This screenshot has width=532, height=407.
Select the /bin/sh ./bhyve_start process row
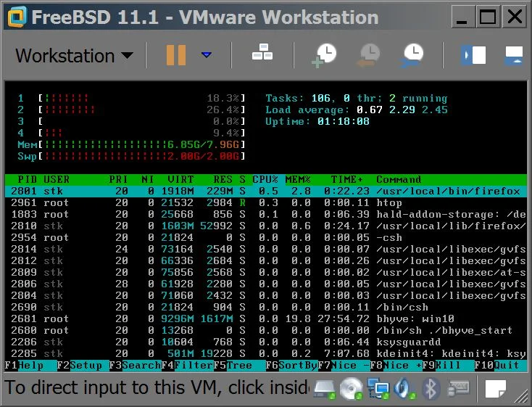tap(266, 330)
